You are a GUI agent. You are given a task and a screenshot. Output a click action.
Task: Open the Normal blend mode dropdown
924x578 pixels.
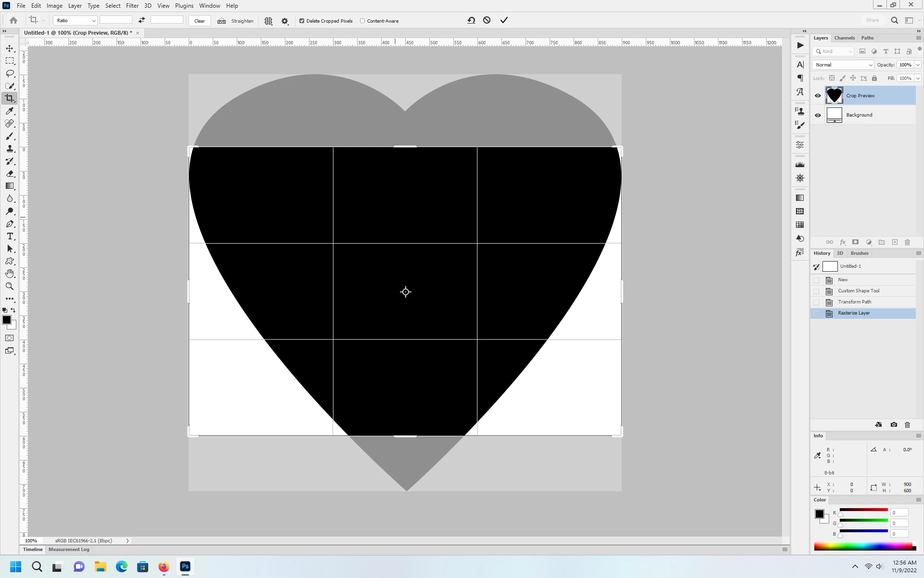coord(843,65)
